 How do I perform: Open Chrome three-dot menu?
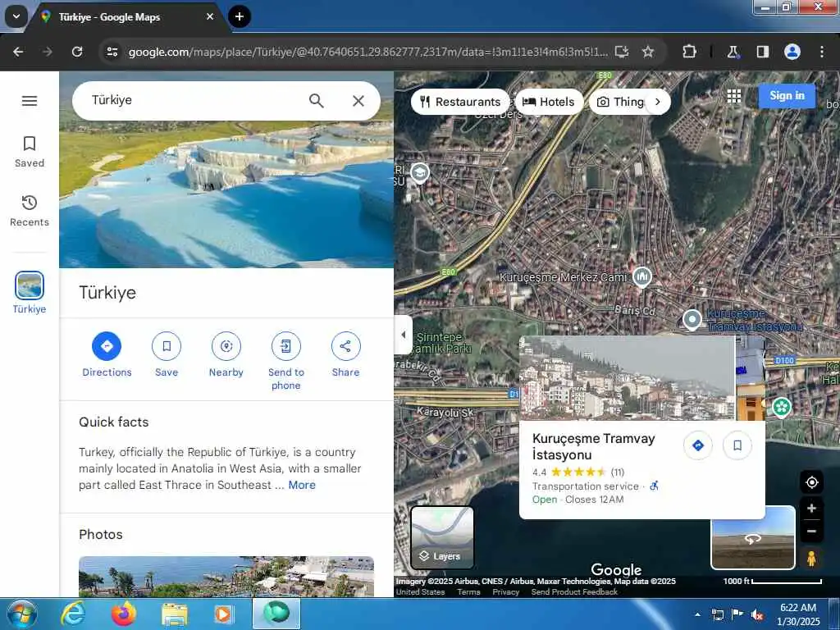pyautogui.click(x=822, y=52)
